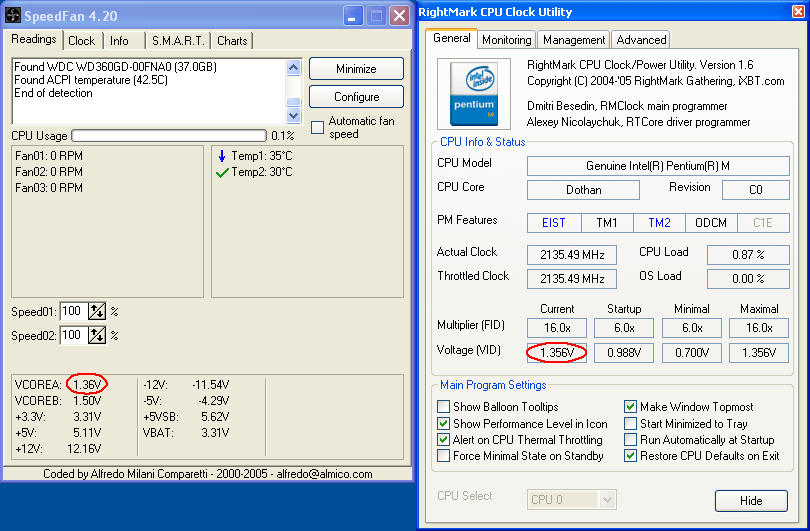Click the blue down arrow beside Temp1
810x531 pixels.
coord(222,156)
